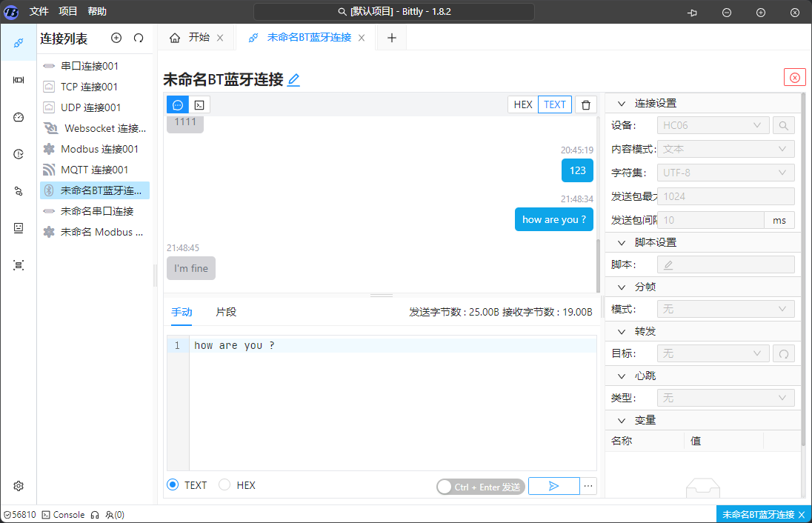Refresh the connection list
Screen dimensions: 812x523
tap(139, 39)
